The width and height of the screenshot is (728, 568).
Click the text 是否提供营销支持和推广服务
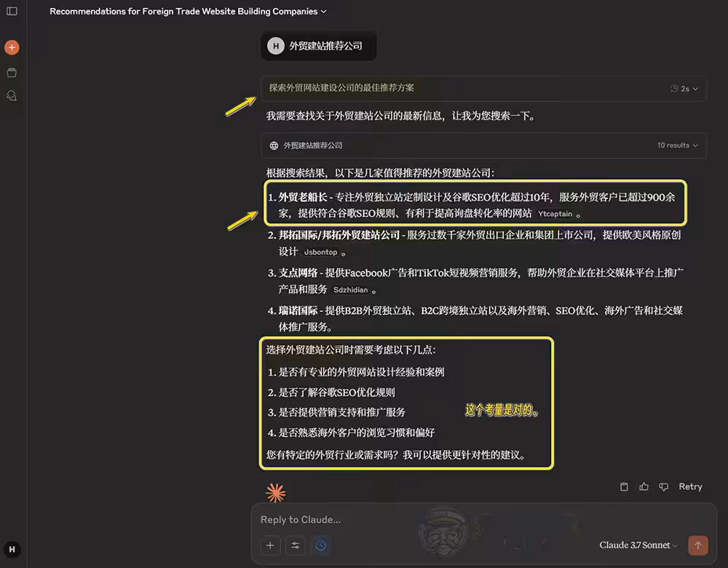(341, 412)
